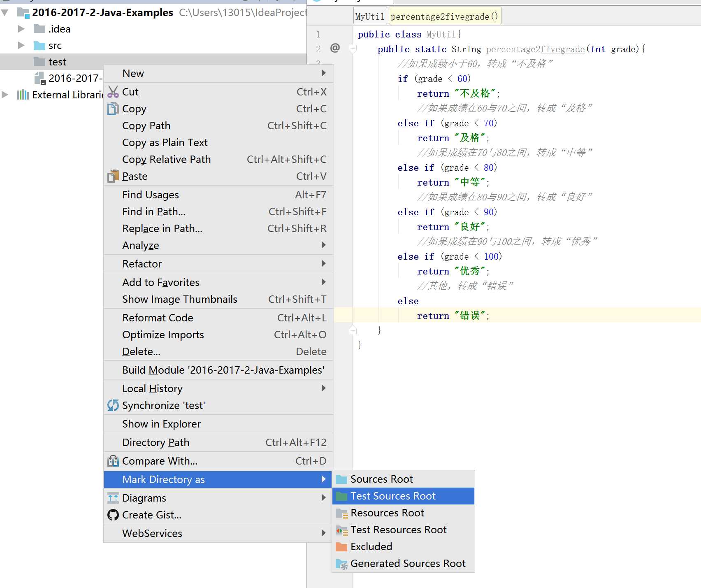
Task: Mark directory as Test Sources Root
Action: click(x=403, y=496)
